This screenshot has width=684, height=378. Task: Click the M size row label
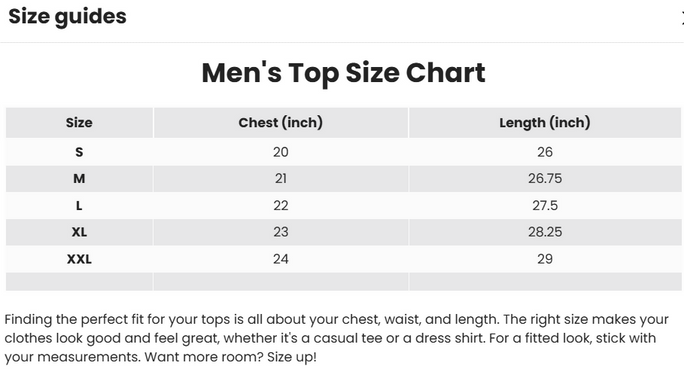point(79,179)
